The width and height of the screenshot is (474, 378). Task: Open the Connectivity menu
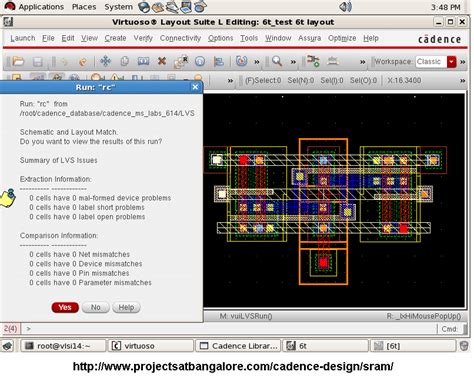180,38
